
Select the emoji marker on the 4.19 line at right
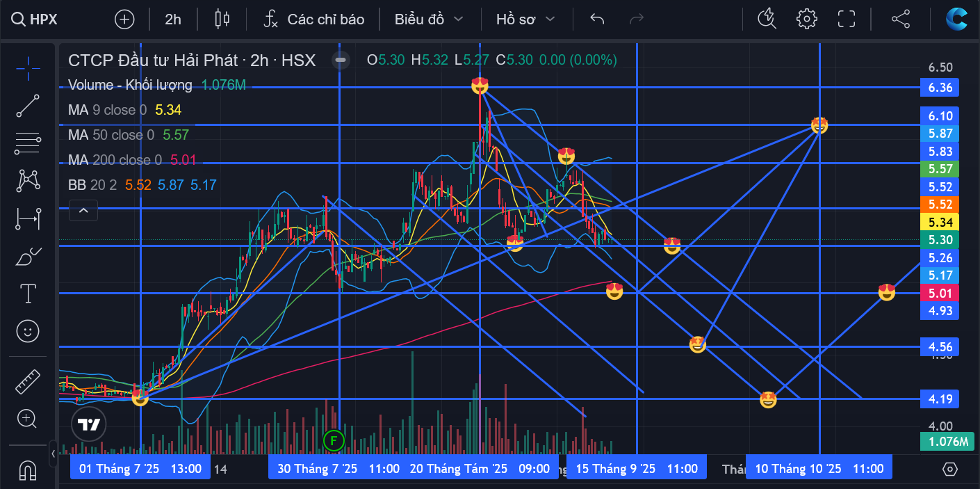(x=768, y=399)
